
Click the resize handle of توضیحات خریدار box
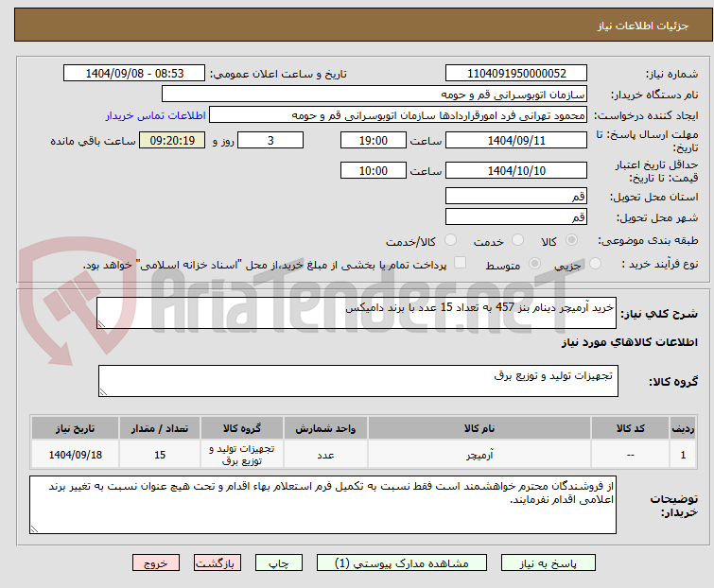point(34,528)
